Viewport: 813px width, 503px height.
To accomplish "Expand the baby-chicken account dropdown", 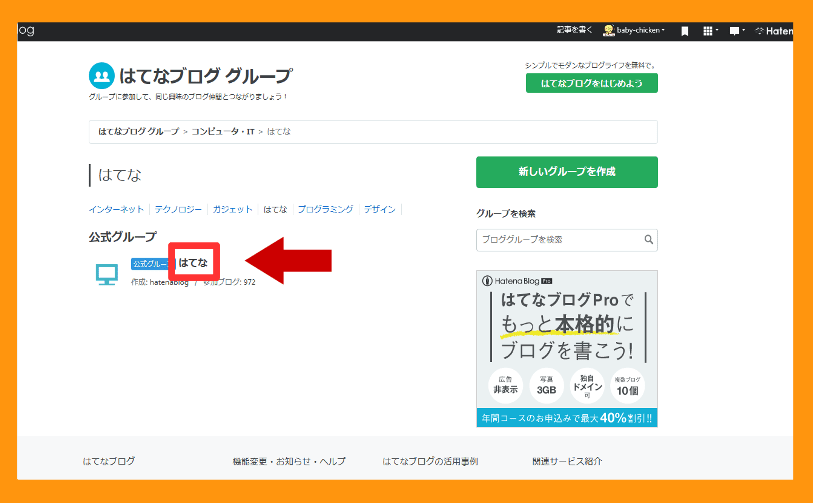I will tap(640, 31).
